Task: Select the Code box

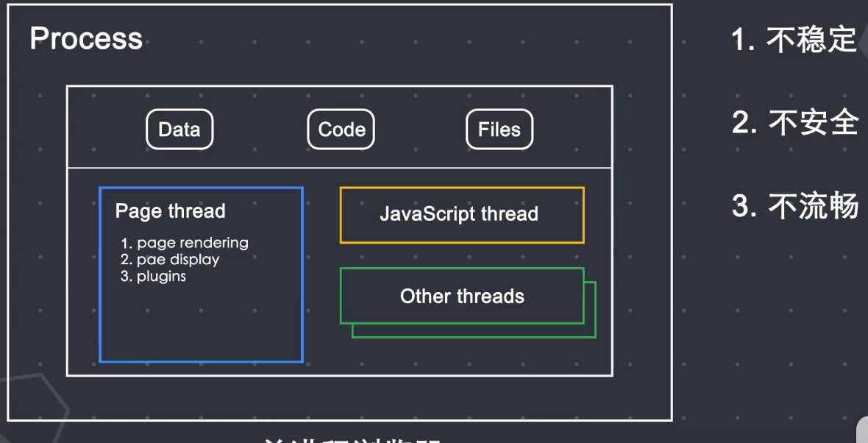Action: (x=341, y=130)
